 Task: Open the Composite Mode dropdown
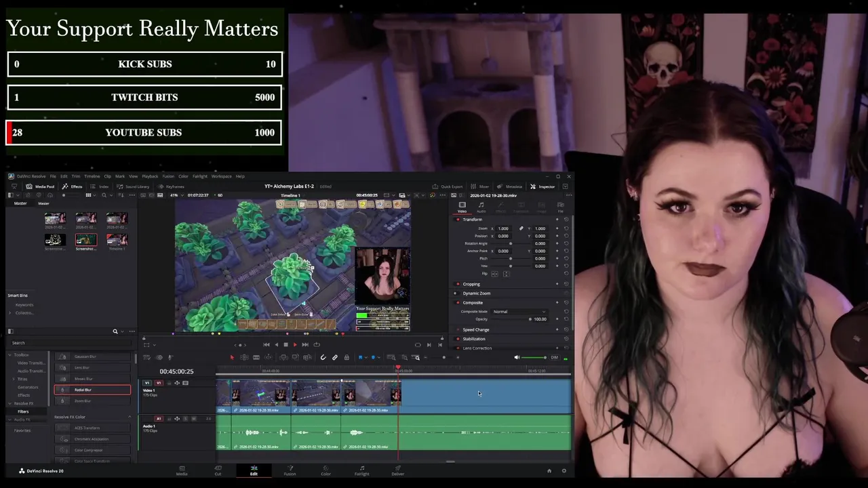tap(519, 312)
